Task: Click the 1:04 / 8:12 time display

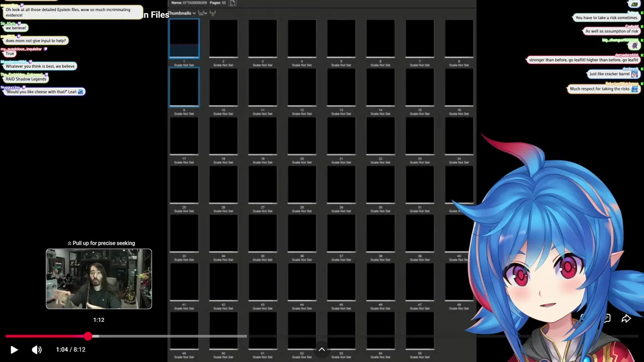Action: [x=70, y=349]
